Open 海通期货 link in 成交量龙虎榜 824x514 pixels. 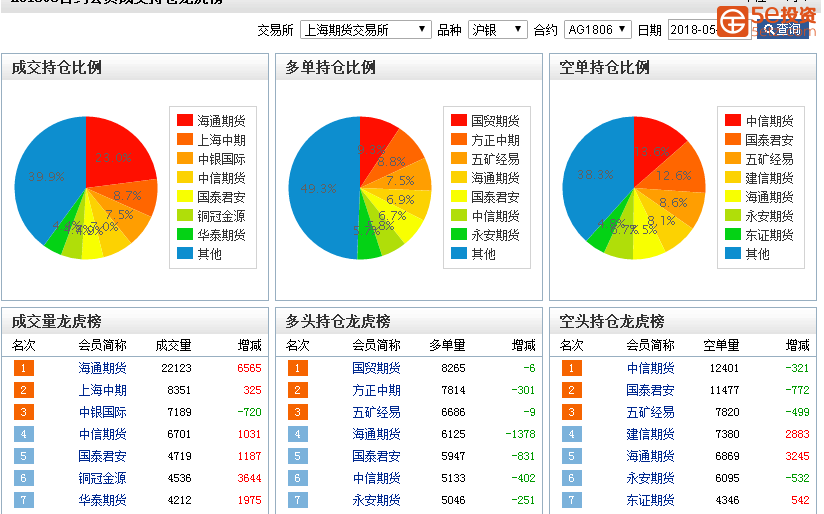click(102, 368)
